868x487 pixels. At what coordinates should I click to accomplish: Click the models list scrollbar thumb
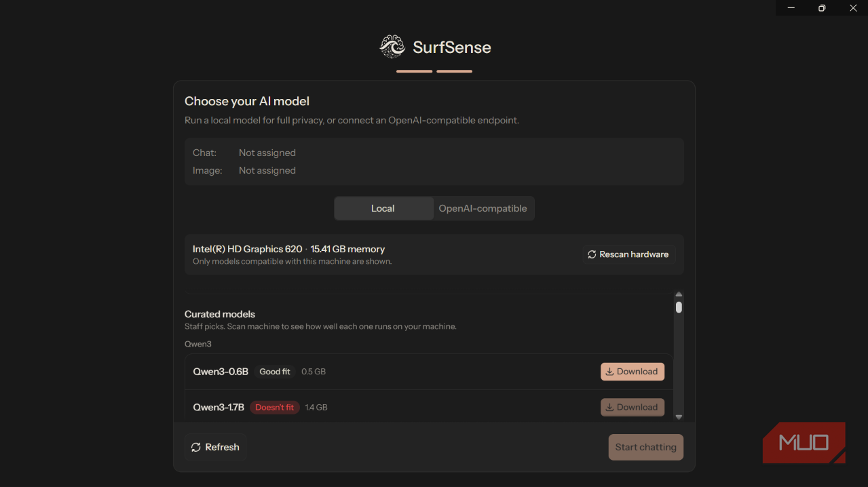point(679,307)
